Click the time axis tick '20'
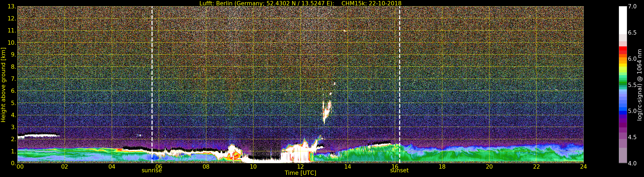 [489, 166]
